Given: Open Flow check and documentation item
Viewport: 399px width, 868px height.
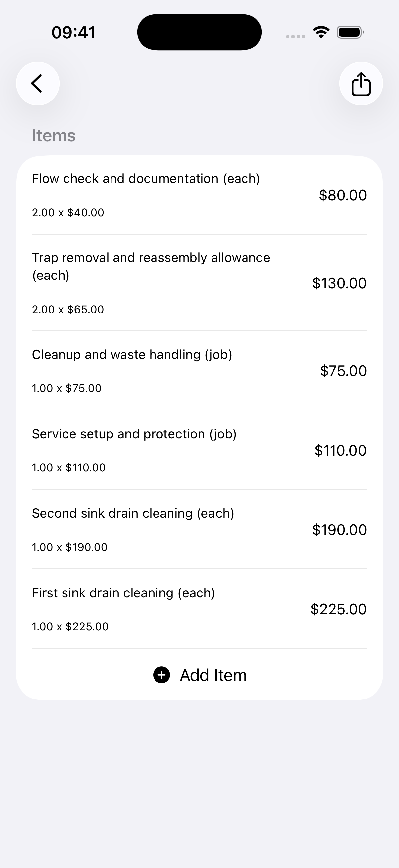Looking at the screenshot, I should 199,195.
